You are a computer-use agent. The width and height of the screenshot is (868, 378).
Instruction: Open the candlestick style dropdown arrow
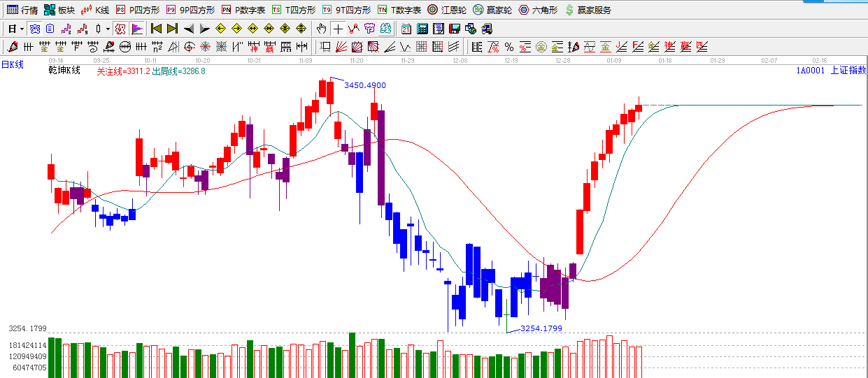coord(107,29)
